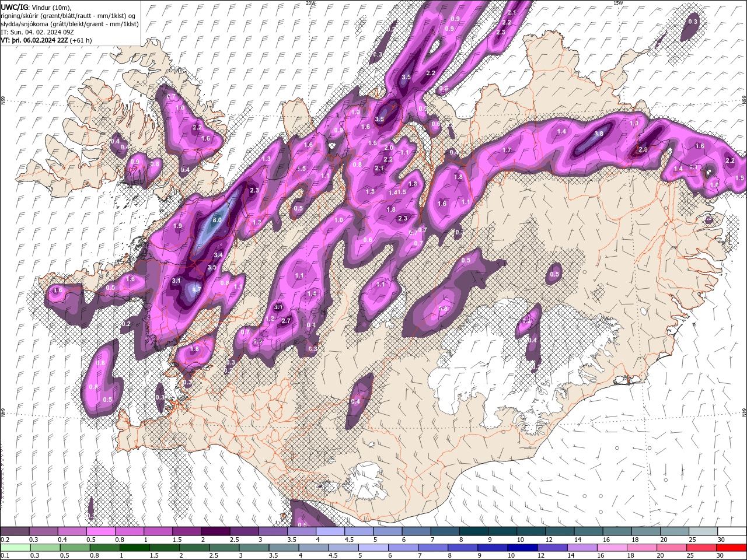Select the 3.8 value in the northeast band

click(598, 134)
